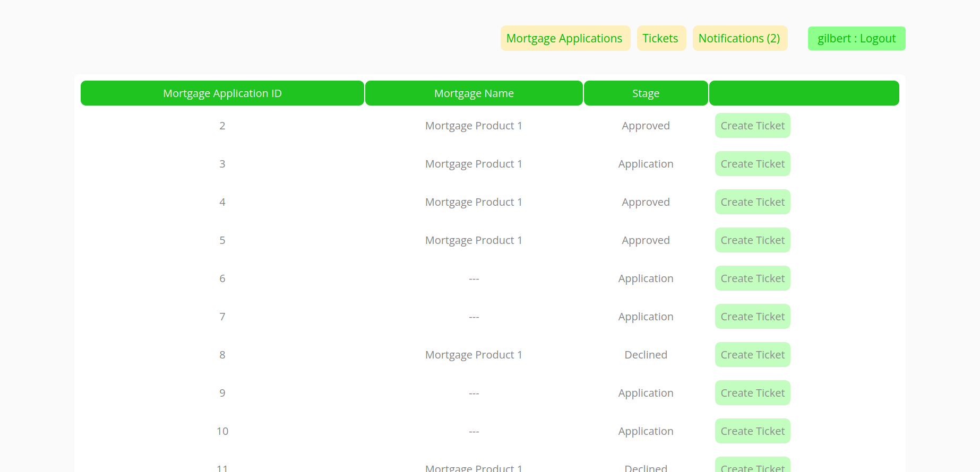Click 'Application' stage of application 9
The height and width of the screenshot is (472, 980).
(646, 394)
